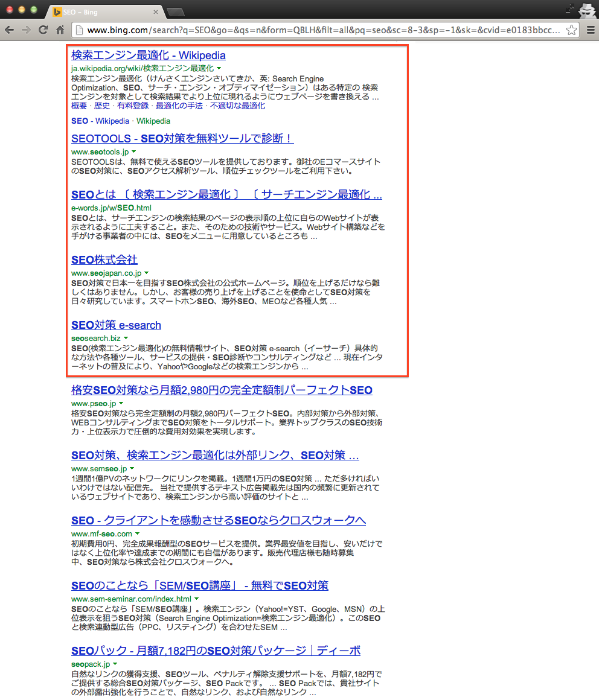Click www.mf-seo.com green URL text
This screenshot has height=700, width=599.
click(102, 533)
